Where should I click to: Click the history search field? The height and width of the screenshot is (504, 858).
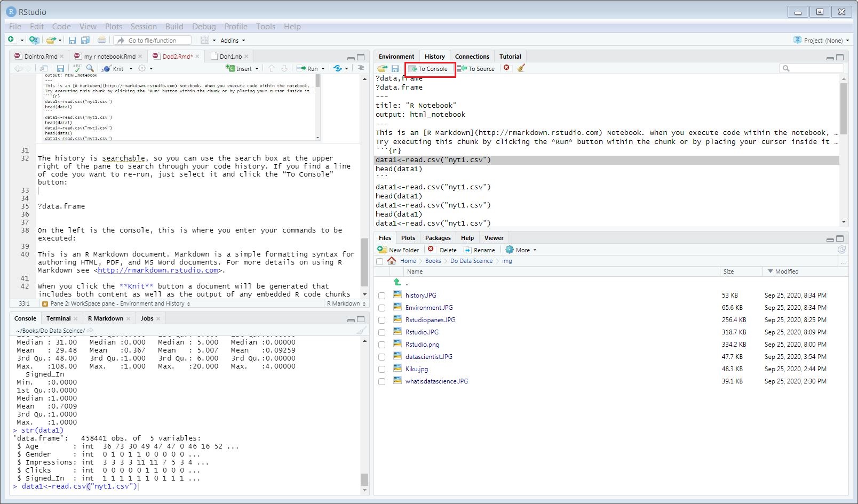tap(815, 68)
